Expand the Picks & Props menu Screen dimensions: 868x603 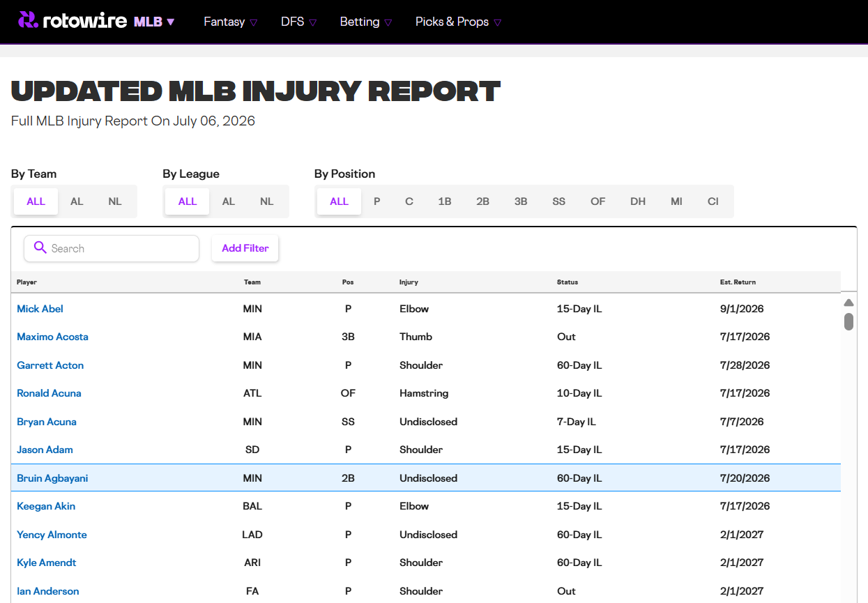[459, 22]
